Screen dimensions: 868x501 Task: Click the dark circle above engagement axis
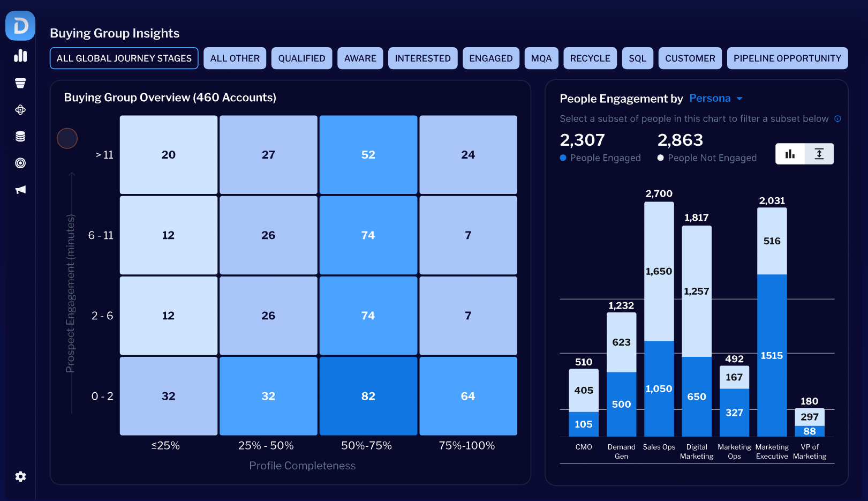tap(67, 138)
